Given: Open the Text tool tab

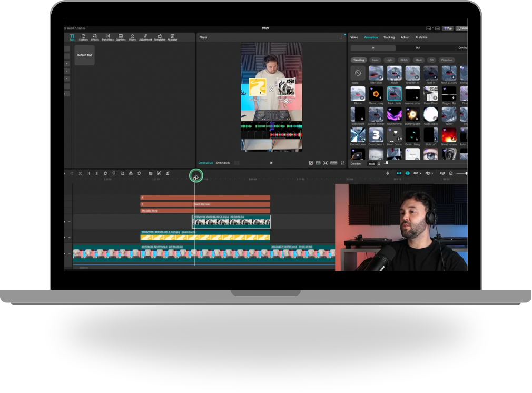Looking at the screenshot, I should [x=72, y=37].
